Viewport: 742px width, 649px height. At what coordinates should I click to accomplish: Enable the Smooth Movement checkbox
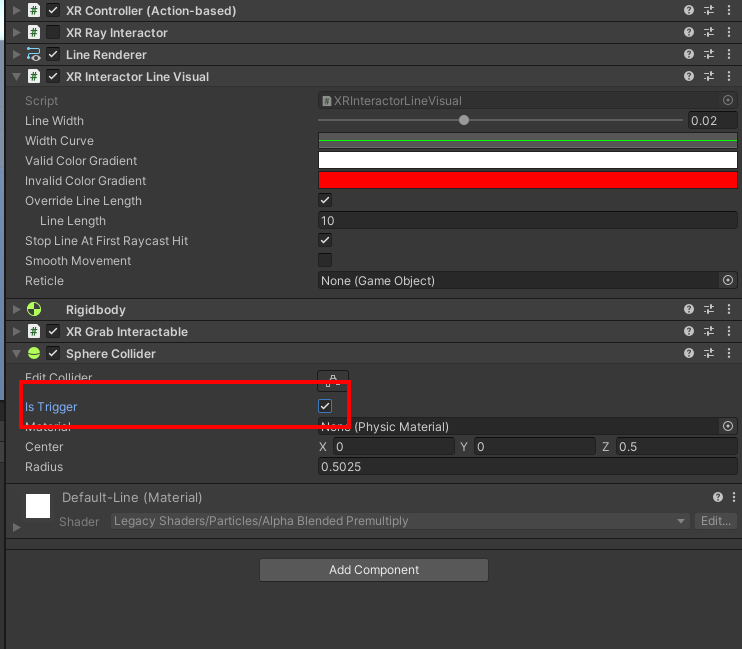[325, 261]
